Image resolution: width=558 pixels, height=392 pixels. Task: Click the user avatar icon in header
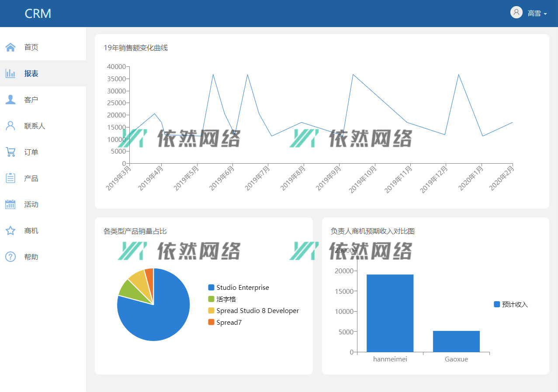point(516,13)
